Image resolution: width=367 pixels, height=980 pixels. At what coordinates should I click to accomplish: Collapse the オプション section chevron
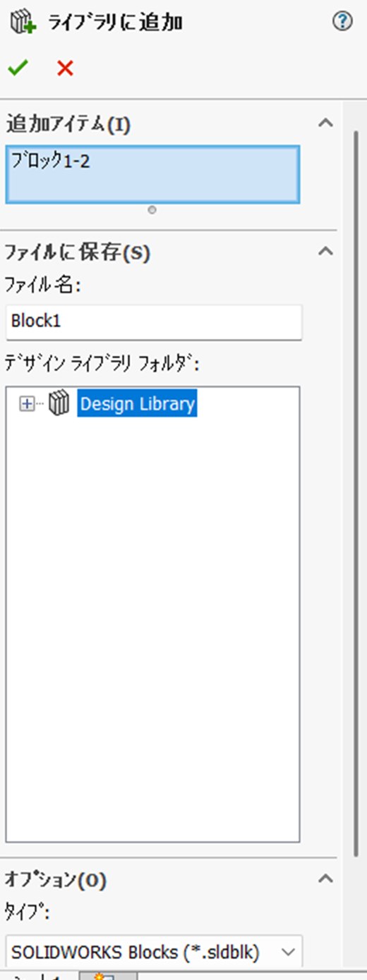[325, 878]
